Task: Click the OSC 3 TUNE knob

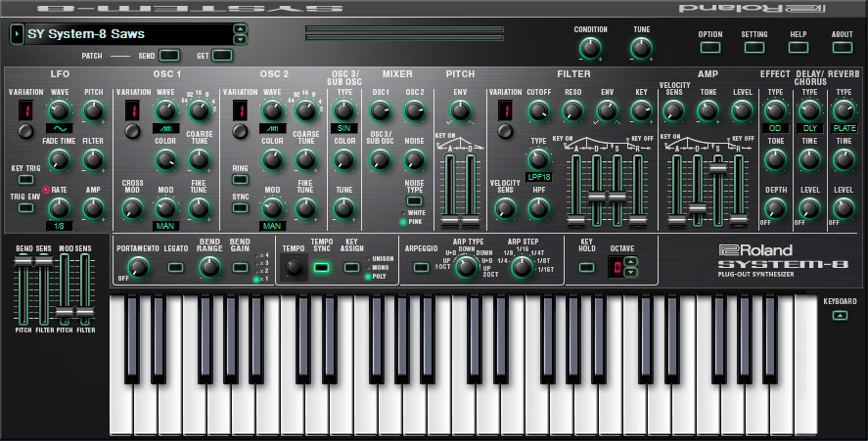Action: pyautogui.click(x=343, y=208)
